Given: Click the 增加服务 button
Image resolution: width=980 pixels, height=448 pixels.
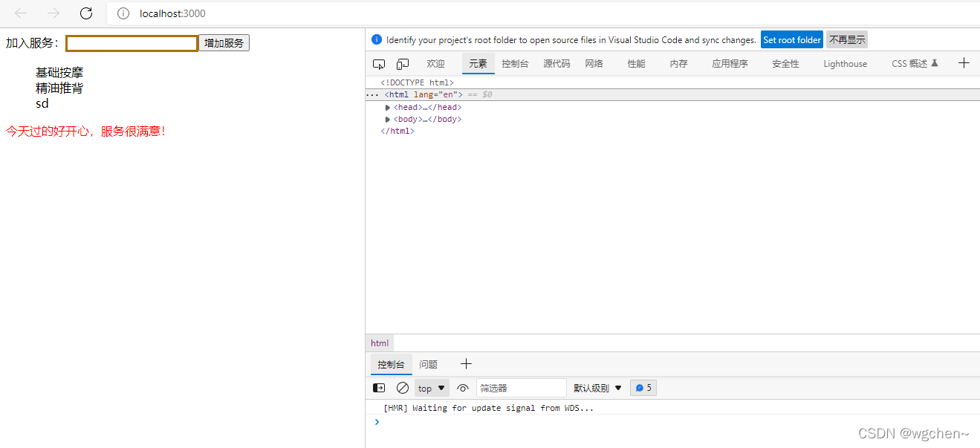Looking at the screenshot, I should coord(224,43).
